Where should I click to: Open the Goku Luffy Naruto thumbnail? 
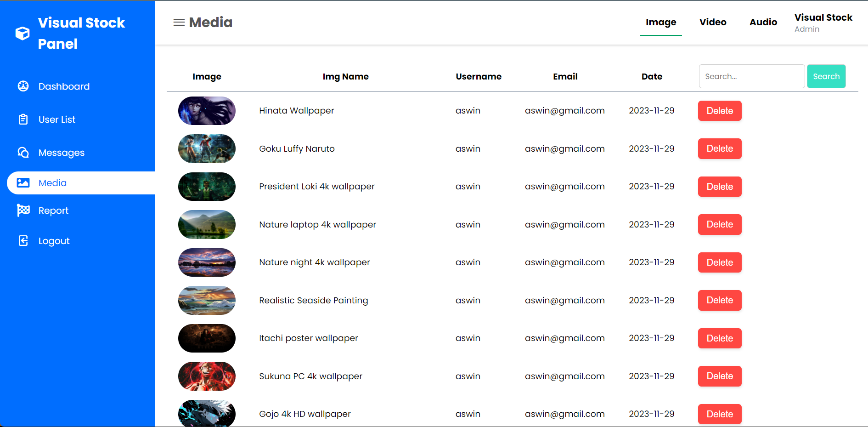pyautogui.click(x=207, y=149)
